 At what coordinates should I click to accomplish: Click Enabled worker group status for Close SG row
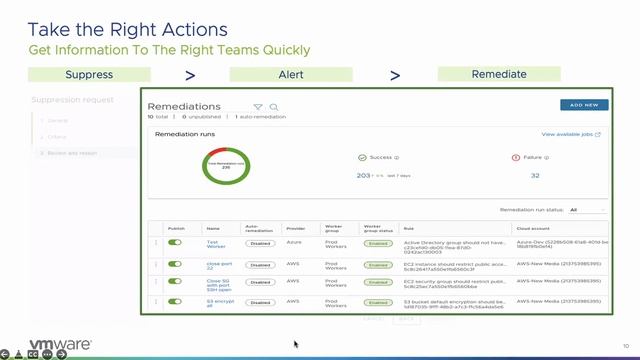tap(378, 282)
